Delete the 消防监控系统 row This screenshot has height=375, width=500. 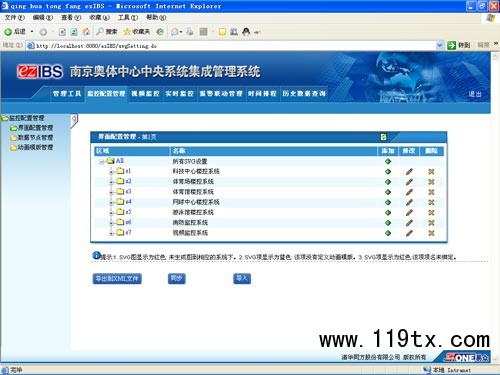[x=431, y=223]
